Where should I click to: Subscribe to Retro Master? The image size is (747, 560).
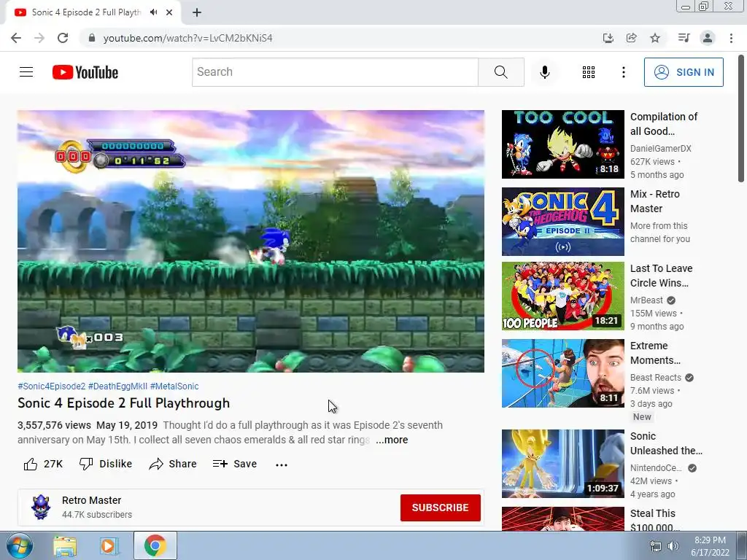click(440, 507)
